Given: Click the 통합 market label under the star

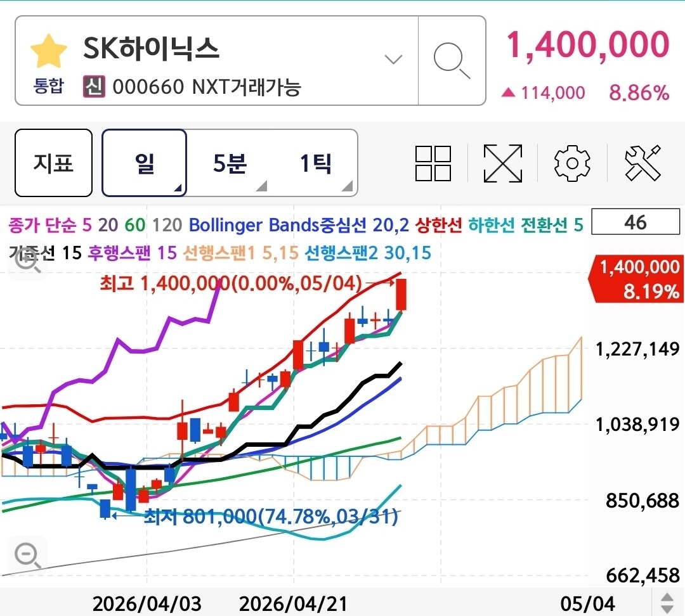Looking at the screenshot, I should click(48, 86).
